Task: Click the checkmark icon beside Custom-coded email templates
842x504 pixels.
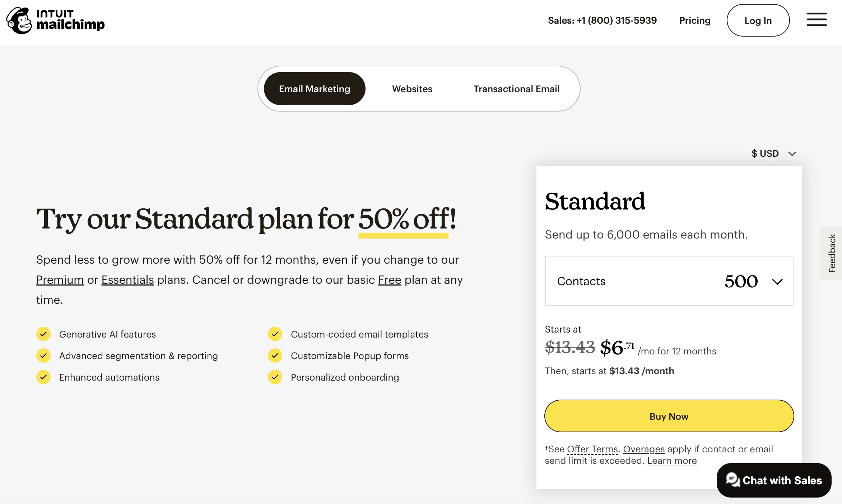Action: point(275,334)
